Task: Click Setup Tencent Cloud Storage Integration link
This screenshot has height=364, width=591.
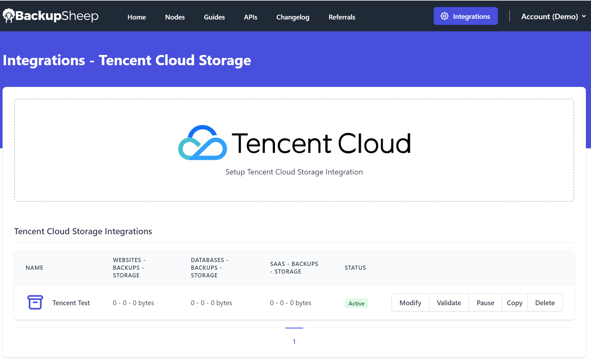Action: (294, 172)
